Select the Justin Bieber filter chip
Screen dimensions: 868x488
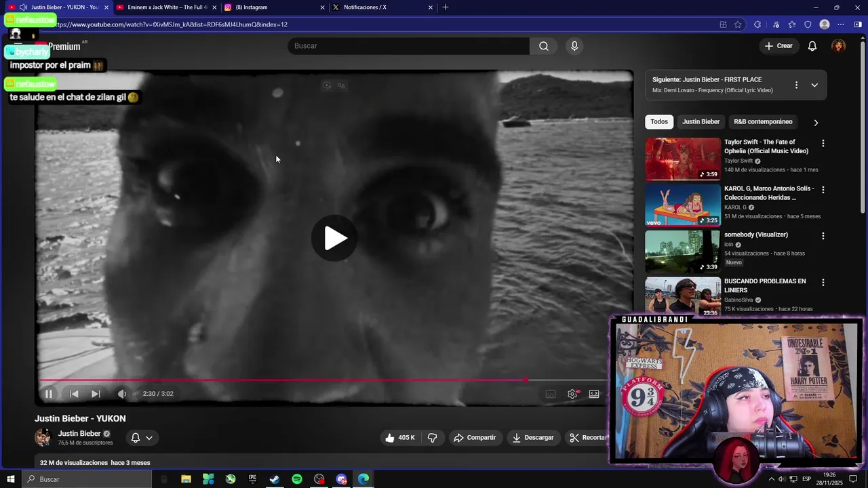[701, 122]
